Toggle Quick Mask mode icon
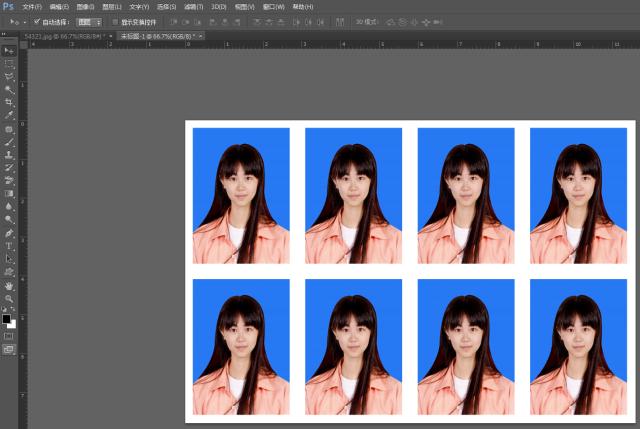This screenshot has height=429, width=640. point(9,336)
